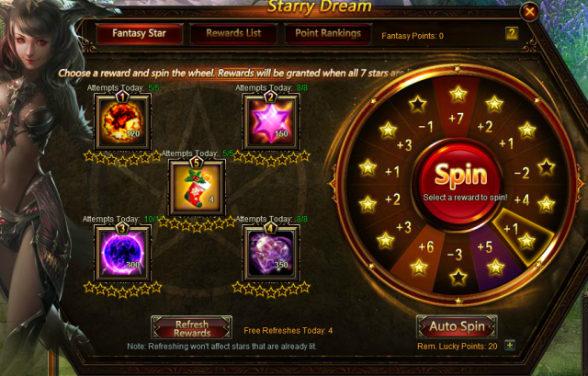Click the Auto Spin button
Screen dimensions: 588x376
click(457, 326)
